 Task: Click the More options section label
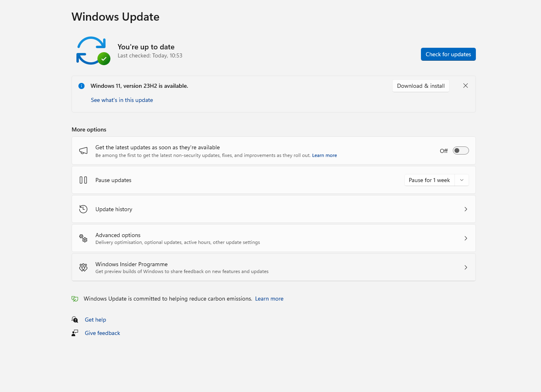[89, 129]
